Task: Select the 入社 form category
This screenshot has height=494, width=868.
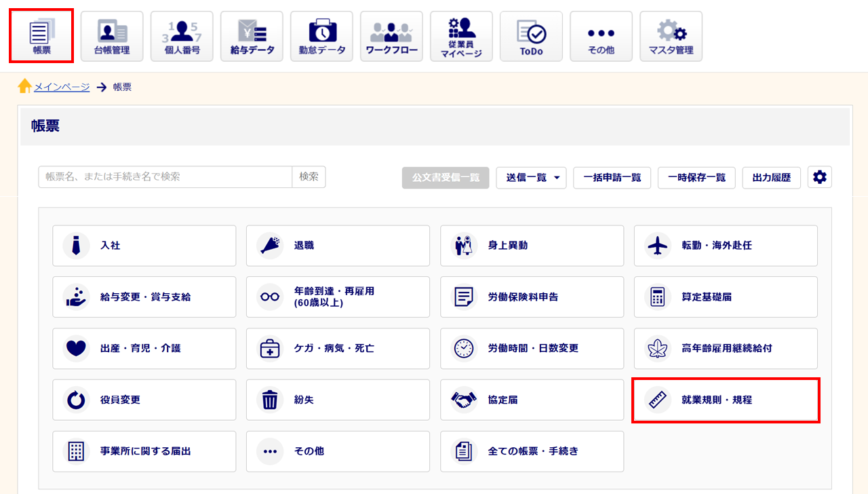Action: pyautogui.click(x=144, y=246)
